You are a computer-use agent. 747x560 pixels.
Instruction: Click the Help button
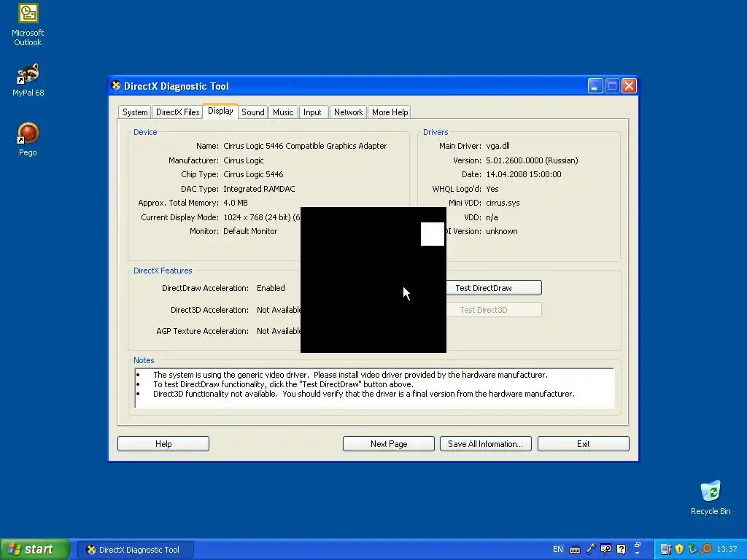click(163, 444)
